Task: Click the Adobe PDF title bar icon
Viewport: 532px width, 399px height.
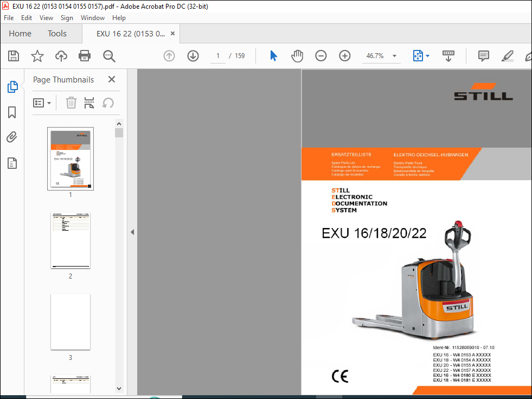Action: coord(5,6)
